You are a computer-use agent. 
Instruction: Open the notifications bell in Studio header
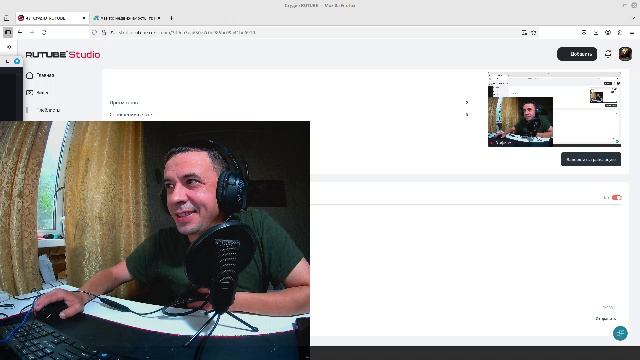click(x=608, y=54)
